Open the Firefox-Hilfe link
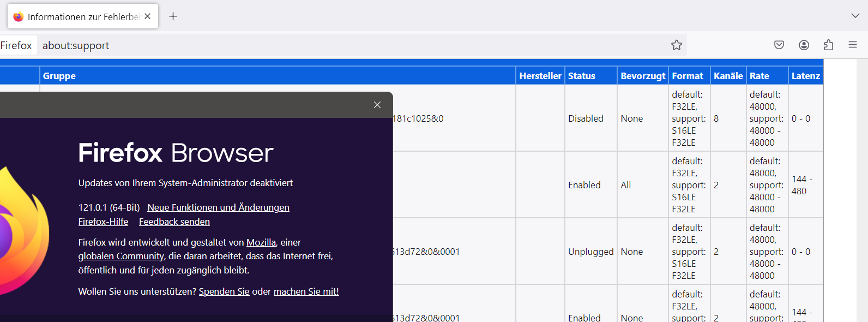The width and height of the screenshot is (868, 322). click(x=103, y=222)
